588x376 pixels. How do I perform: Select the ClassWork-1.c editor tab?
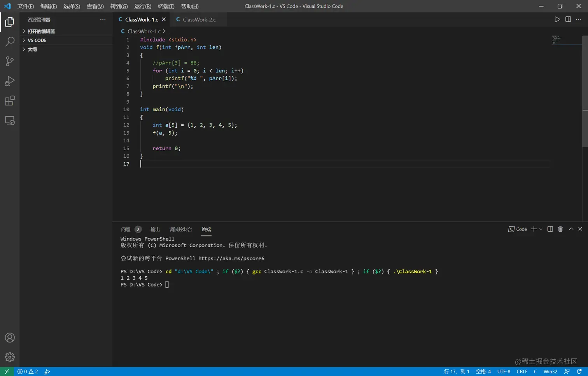[x=142, y=19]
